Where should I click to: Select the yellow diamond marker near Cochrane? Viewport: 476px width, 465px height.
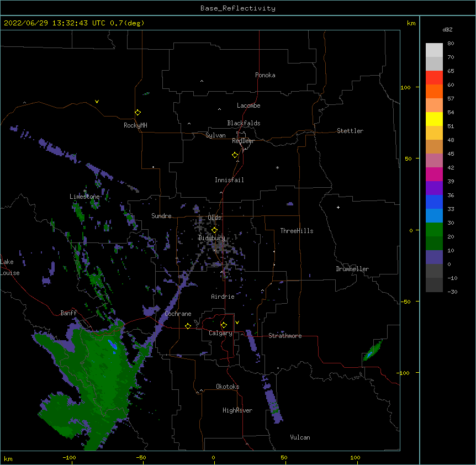tap(188, 326)
